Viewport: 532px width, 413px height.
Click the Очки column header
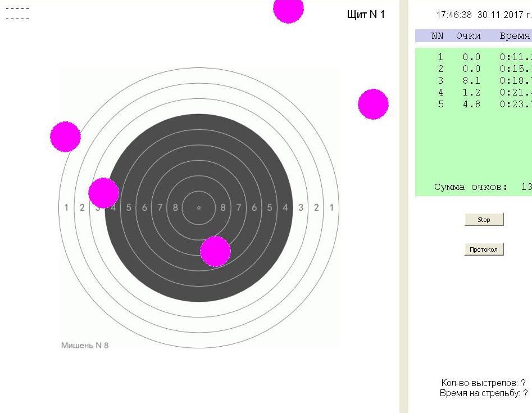468,36
